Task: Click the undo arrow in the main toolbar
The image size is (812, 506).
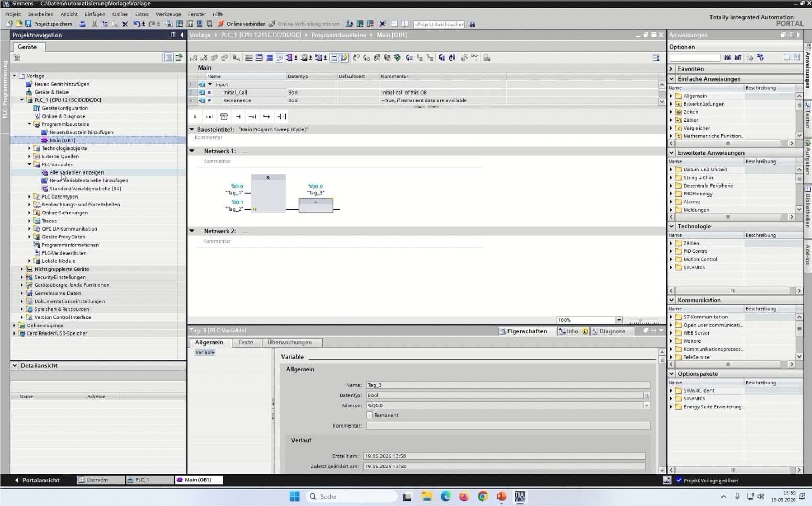Action: 137,24
